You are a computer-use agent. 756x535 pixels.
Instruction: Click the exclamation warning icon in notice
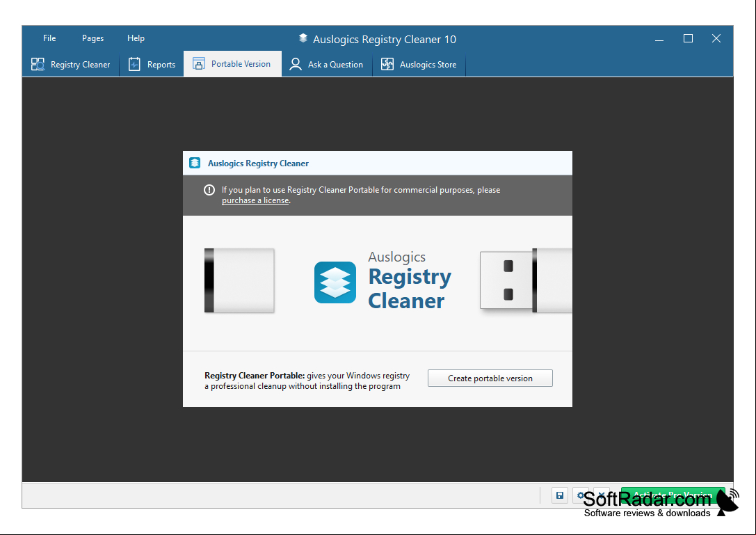point(209,190)
